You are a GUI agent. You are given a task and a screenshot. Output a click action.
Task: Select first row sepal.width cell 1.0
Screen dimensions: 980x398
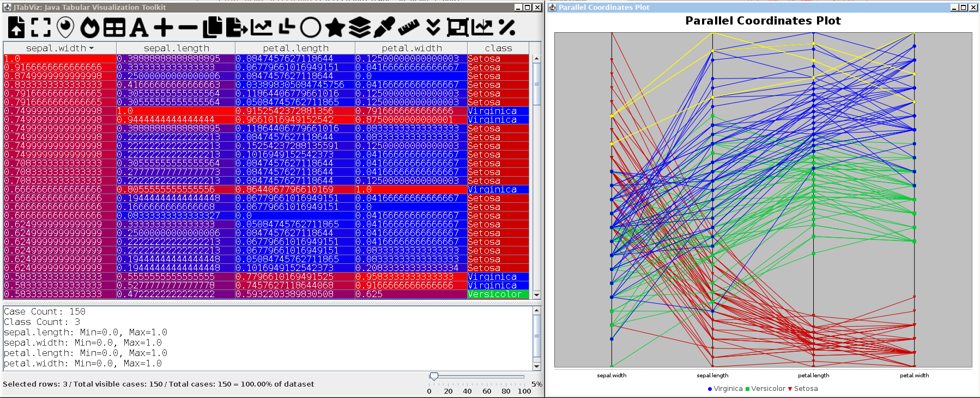click(60, 58)
